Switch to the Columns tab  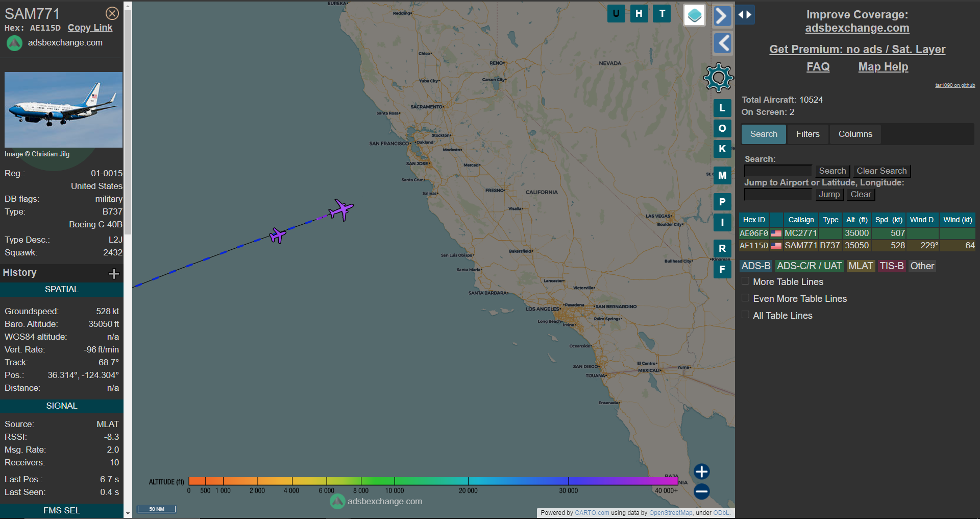(855, 134)
